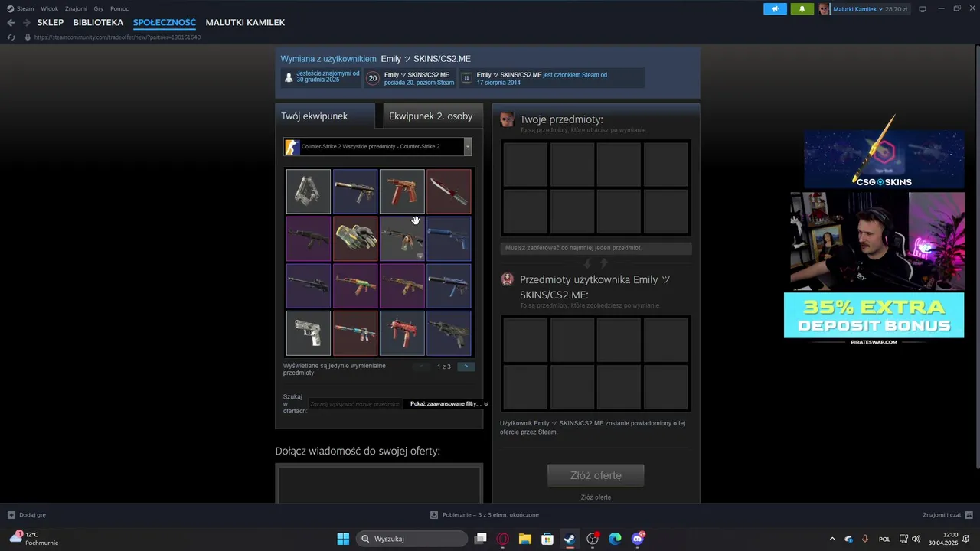Open the weather widget showing 12°C
The image size is (980, 551).
pos(34,539)
